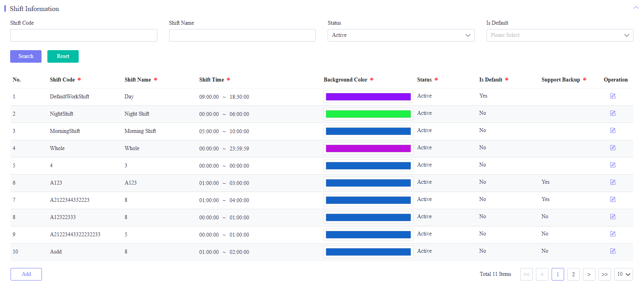Edit the DefaultWorkShift row
644x286 pixels.
pos(613,96)
